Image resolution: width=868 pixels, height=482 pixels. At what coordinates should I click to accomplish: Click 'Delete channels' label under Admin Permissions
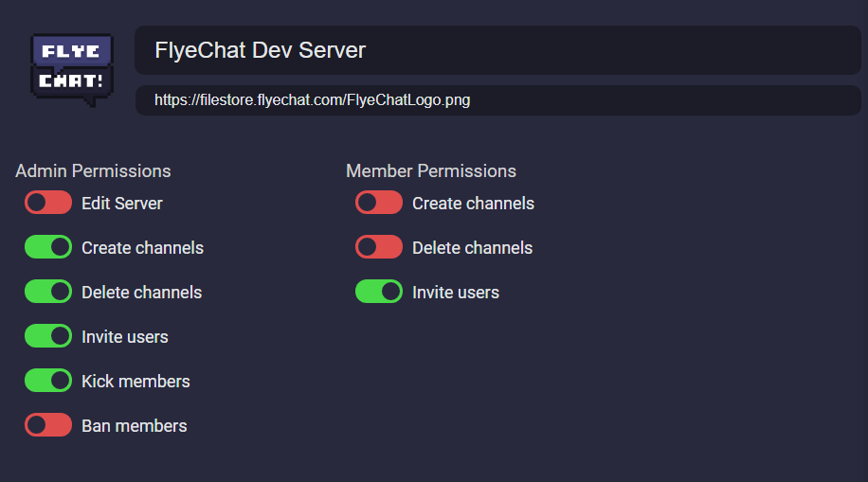(142, 293)
